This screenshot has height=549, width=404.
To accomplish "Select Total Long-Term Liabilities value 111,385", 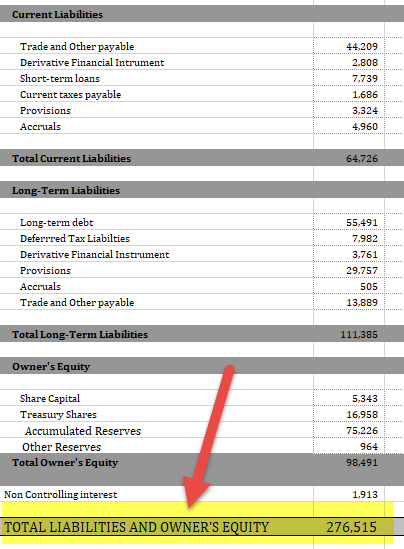I will point(349,334).
